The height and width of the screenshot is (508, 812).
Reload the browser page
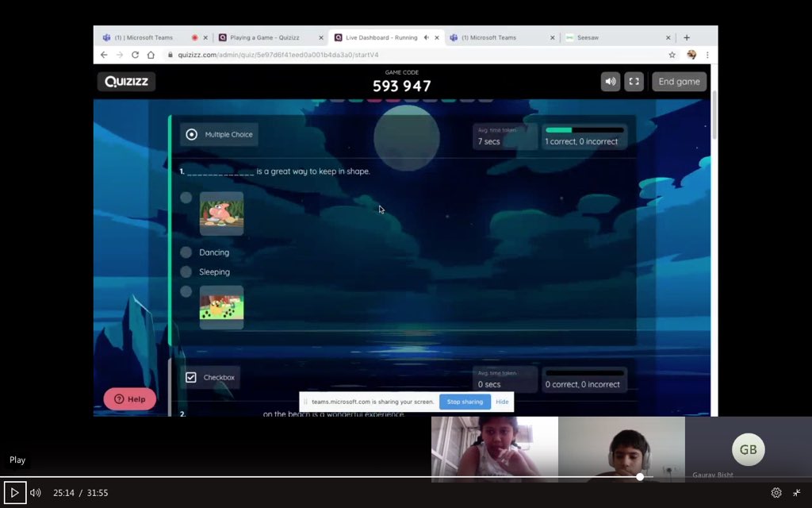click(x=135, y=55)
